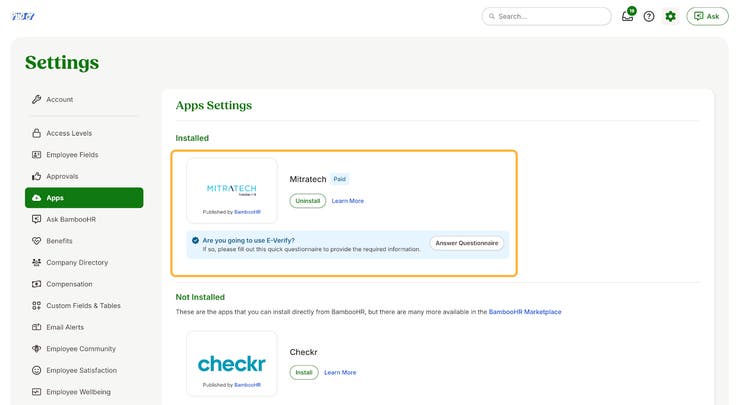The width and height of the screenshot is (750, 405).
Task: Click the Ask button in header
Action: (707, 16)
